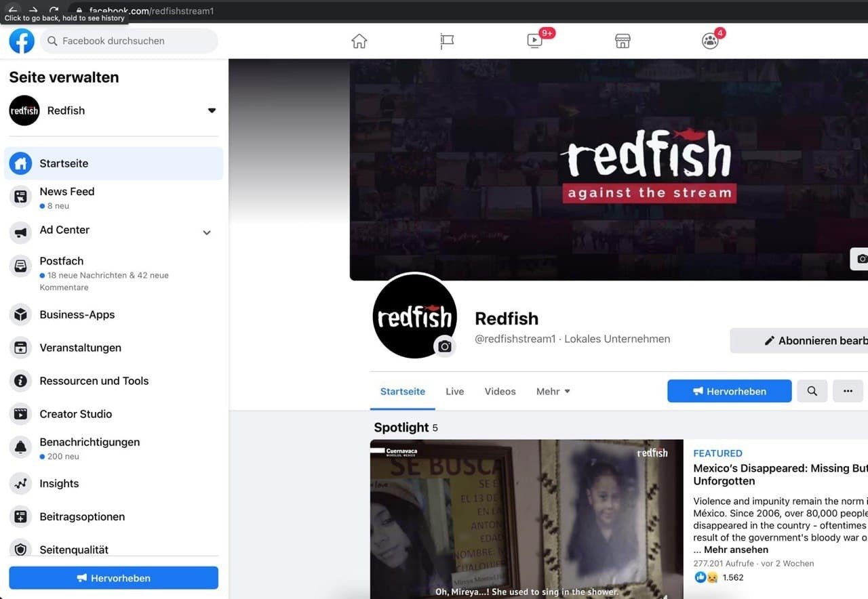The image size is (868, 599).
Task: Click the Facebook logo icon
Action: click(x=22, y=41)
